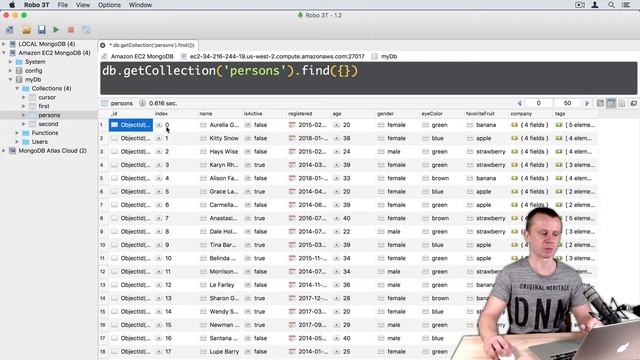
Task: Open the File menu
Action: click(62, 5)
